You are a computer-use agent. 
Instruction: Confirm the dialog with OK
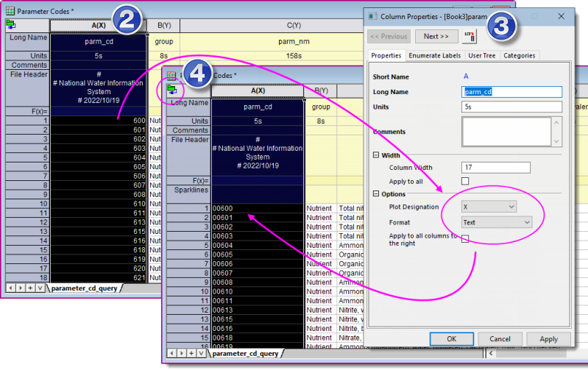click(452, 339)
